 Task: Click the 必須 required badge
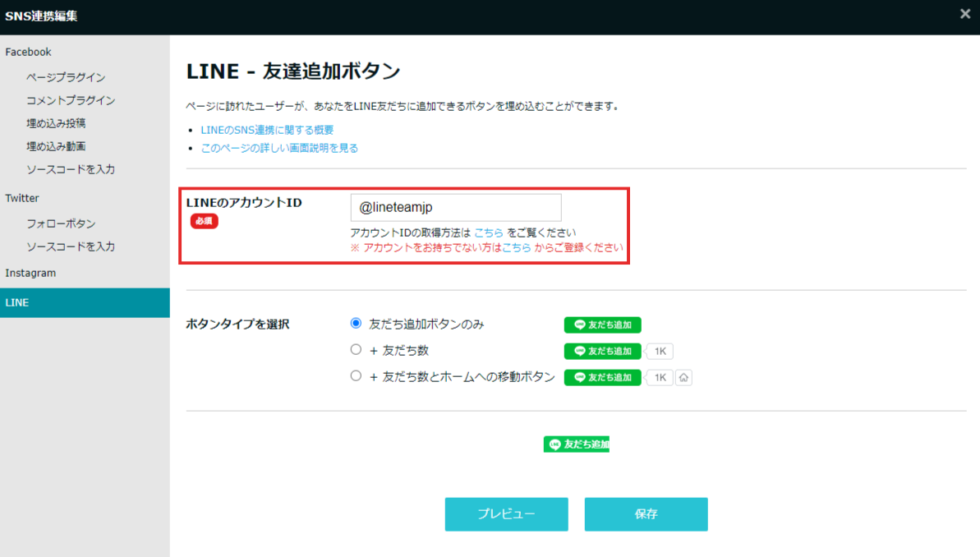tap(204, 221)
